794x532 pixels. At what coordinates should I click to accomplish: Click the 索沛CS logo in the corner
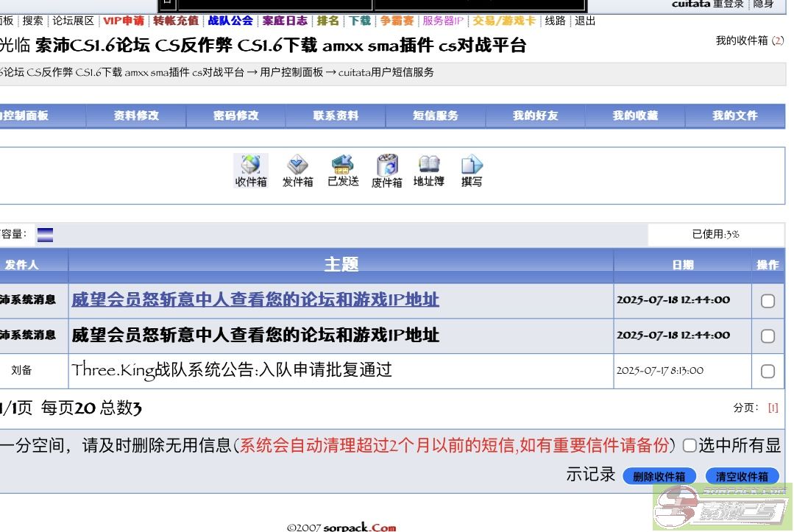pyautogui.click(x=721, y=508)
